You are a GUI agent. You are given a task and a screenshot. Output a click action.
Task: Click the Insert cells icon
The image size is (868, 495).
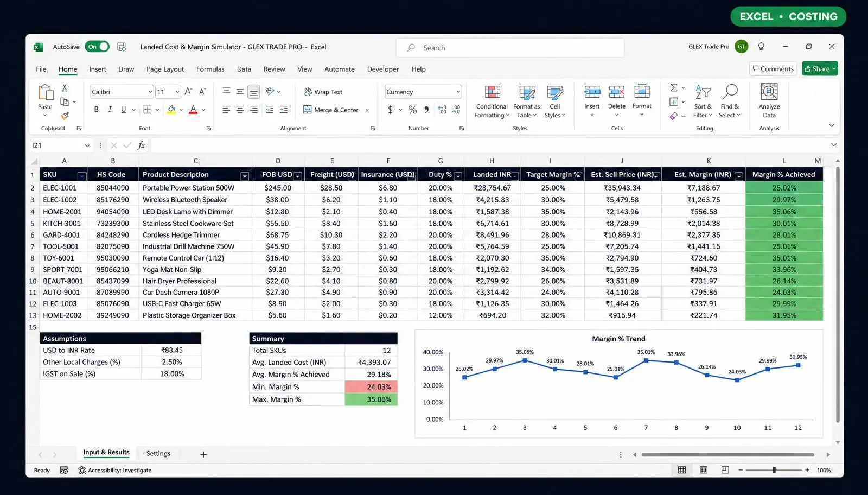pos(592,92)
